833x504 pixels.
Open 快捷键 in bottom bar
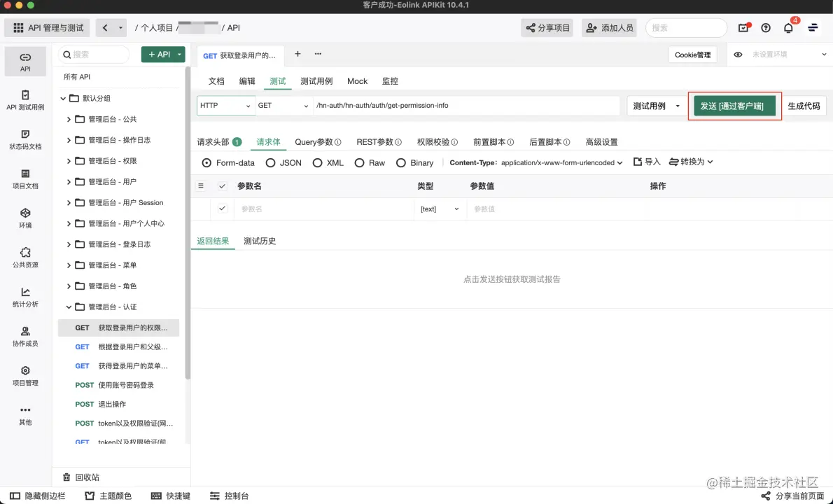coord(171,496)
